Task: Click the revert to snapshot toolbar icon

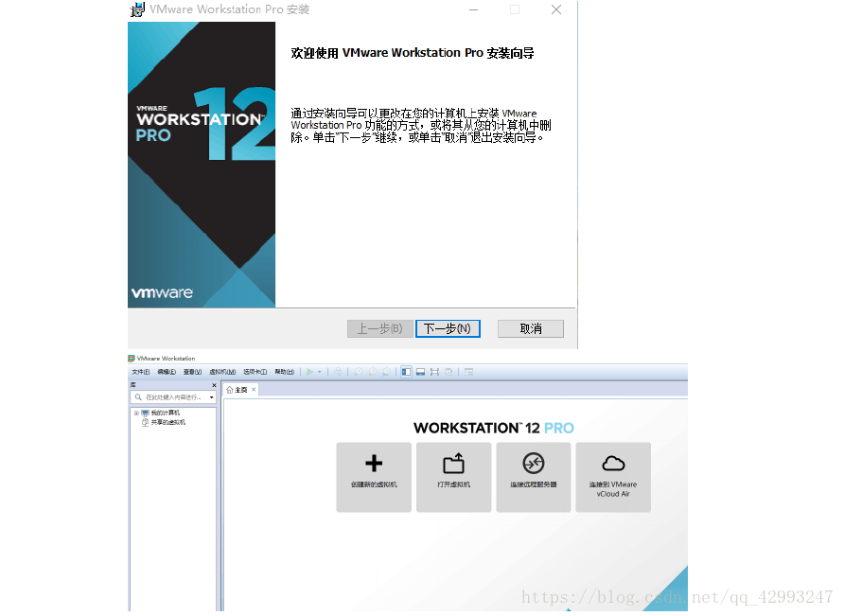Action: pos(373,372)
